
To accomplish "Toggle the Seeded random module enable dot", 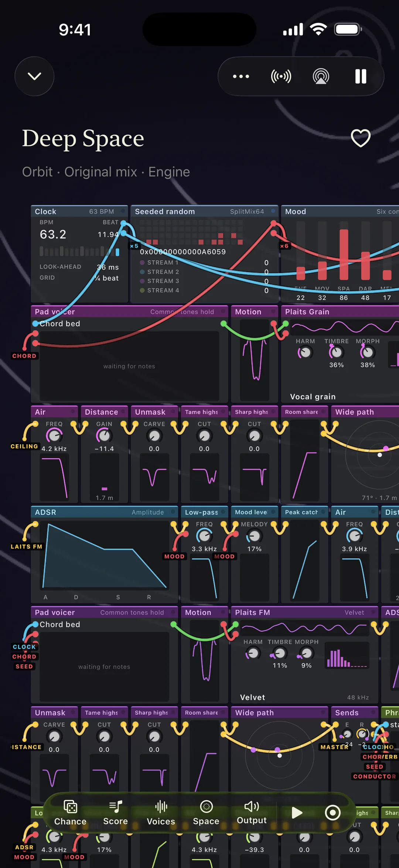I will click(273, 211).
